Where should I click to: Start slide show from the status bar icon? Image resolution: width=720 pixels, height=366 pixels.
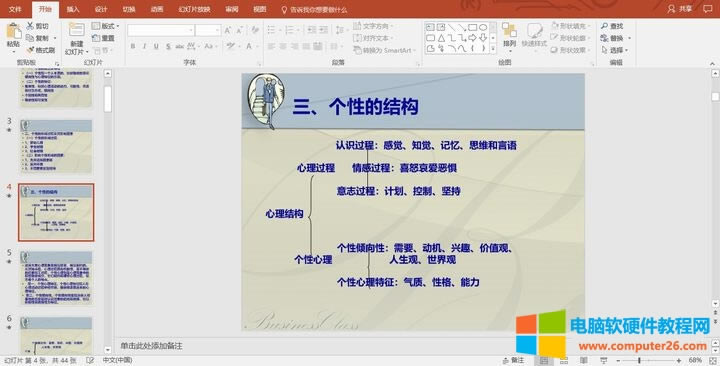pyautogui.click(x=603, y=360)
